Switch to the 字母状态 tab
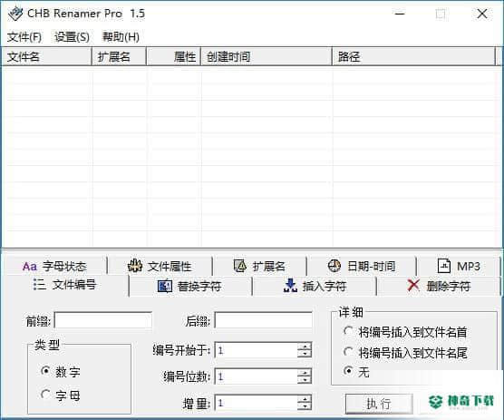This screenshot has width=504, height=420. click(54, 267)
